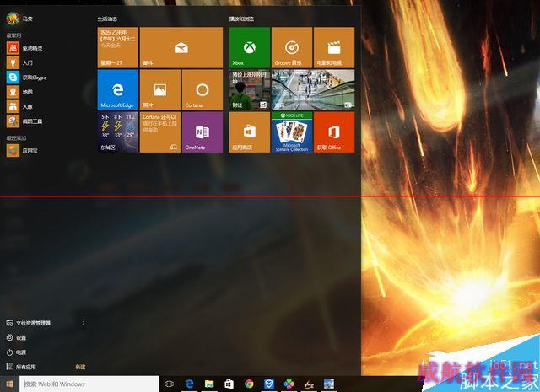Image resolution: width=540 pixels, height=392 pixels.
Task: Open the user account avatar
Action: point(13,19)
